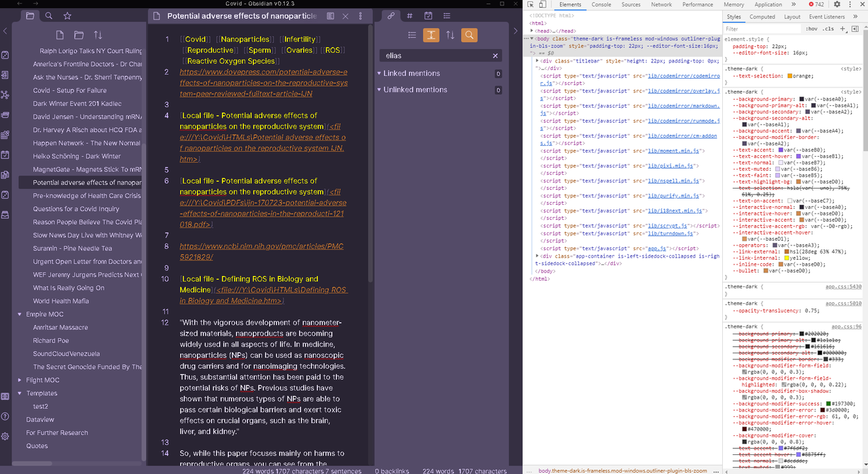
Task: Switch to the Performance tab
Action: click(x=698, y=4)
